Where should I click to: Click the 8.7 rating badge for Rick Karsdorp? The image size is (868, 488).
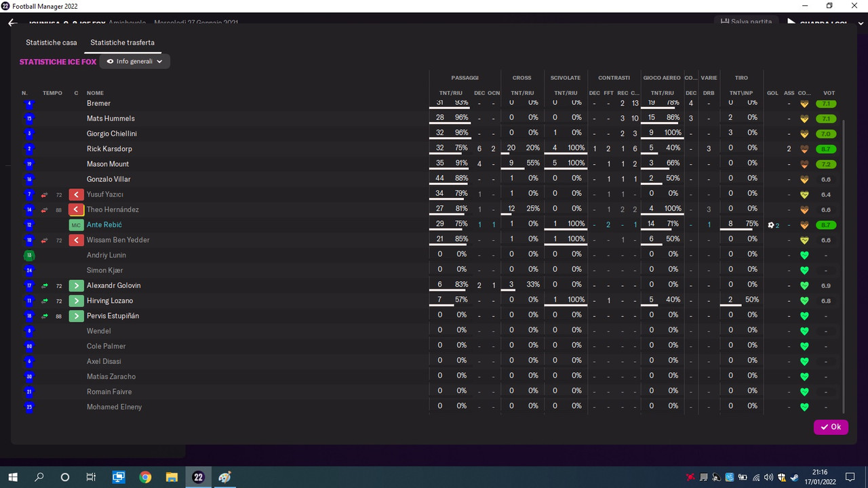[826, 149]
